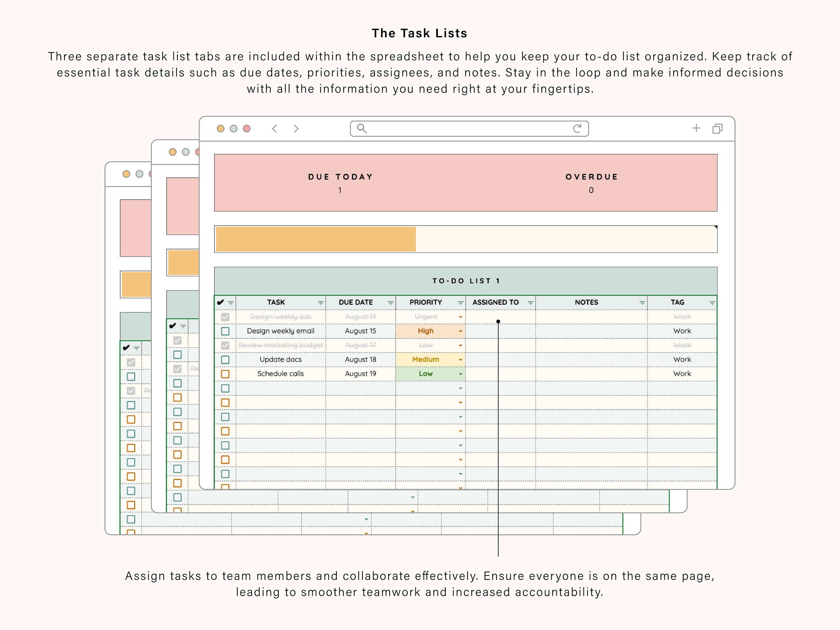Click the browser back navigation arrow
Viewport: 840px width, 630px height.
click(275, 129)
